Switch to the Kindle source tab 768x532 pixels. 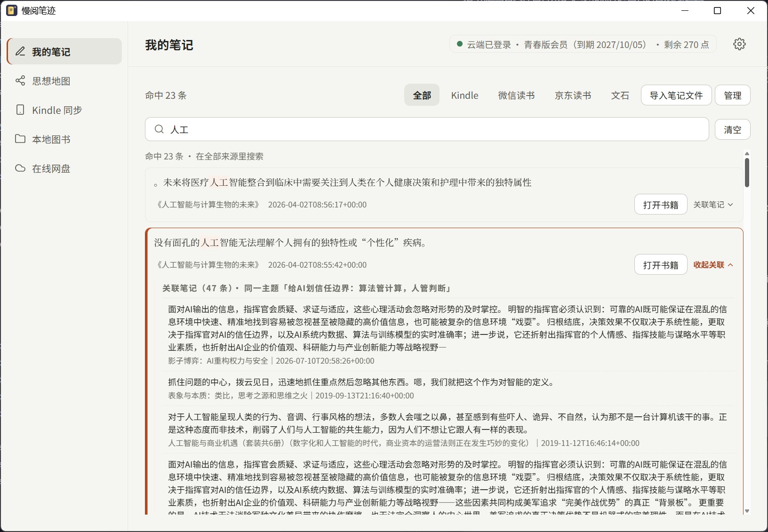click(x=464, y=95)
